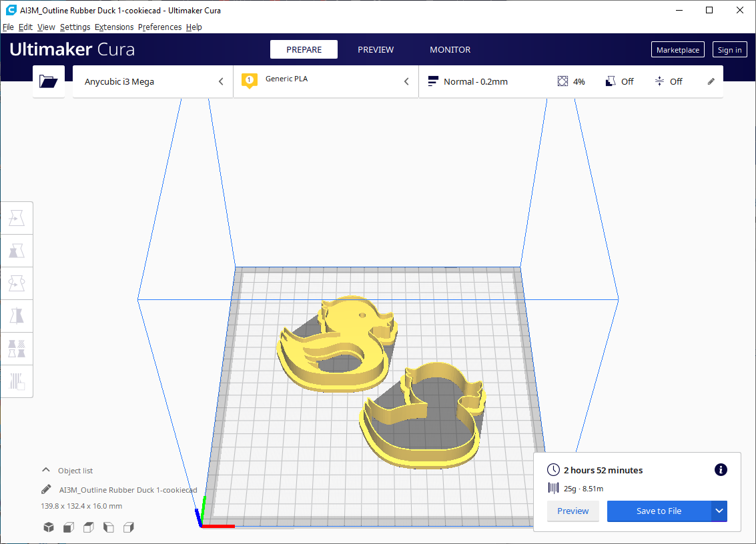756x544 pixels.
Task: Click the Marketplace button
Action: [x=677, y=50]
